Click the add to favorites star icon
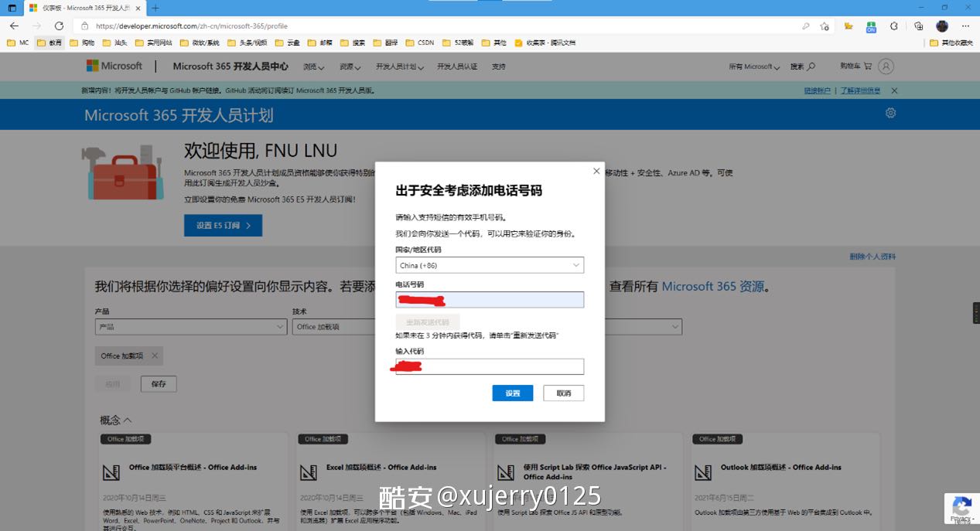Viewport: 980px width, 531px height. coord(825,26)
